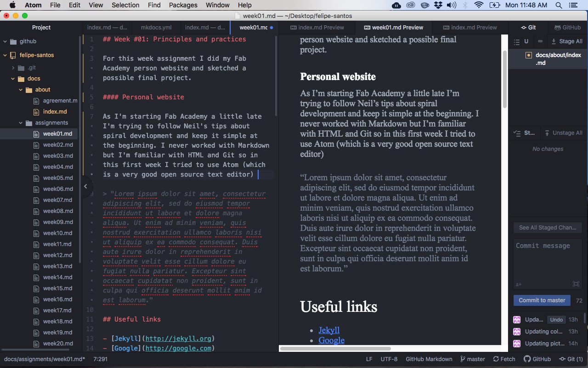
Task: Open the Google link in the preview
Action: click(331, 340)
